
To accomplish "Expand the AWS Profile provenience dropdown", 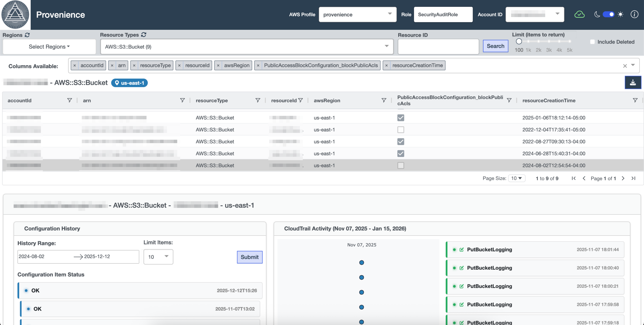I will (357, 15).
